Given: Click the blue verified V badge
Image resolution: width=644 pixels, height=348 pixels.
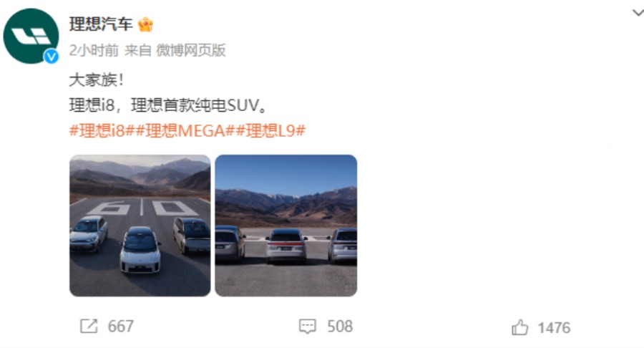Looking at the screenshot, I should click(x=52, y=57).
